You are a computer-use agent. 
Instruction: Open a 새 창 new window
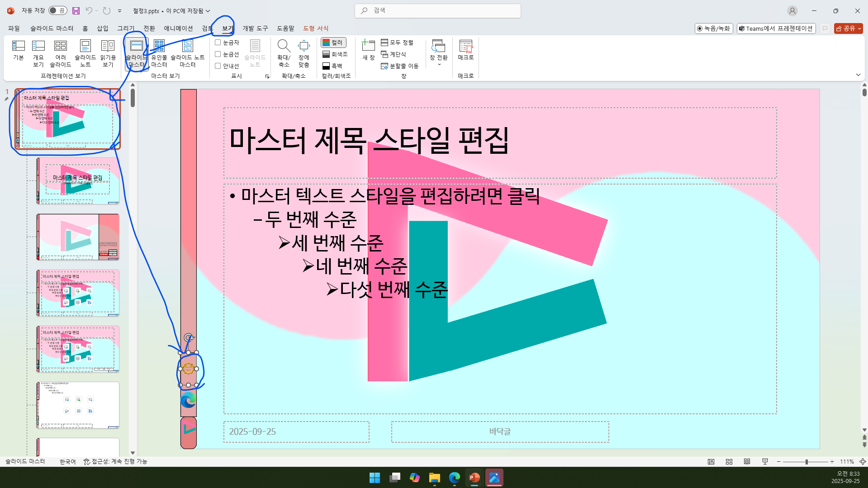point(368,51)
